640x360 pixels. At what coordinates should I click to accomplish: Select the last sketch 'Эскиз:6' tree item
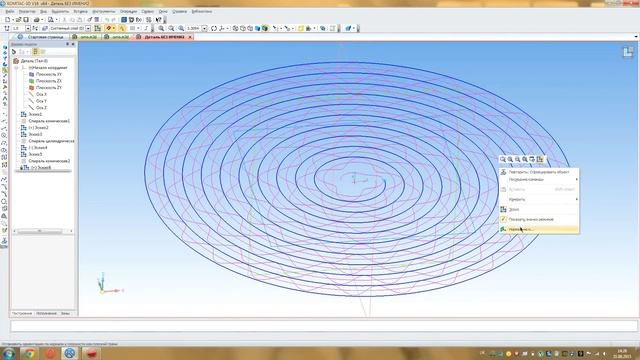pyautogui.click(x=41, y=167)
